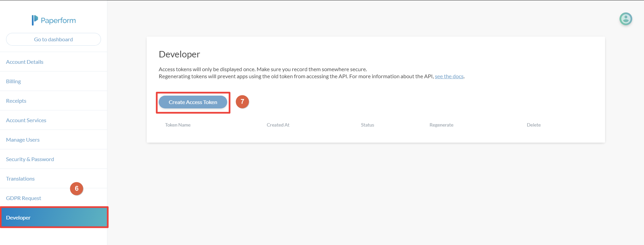Screen dimensions: 644x245
Task: Select Manage Users in sidebar
Action: click(54, 140)
